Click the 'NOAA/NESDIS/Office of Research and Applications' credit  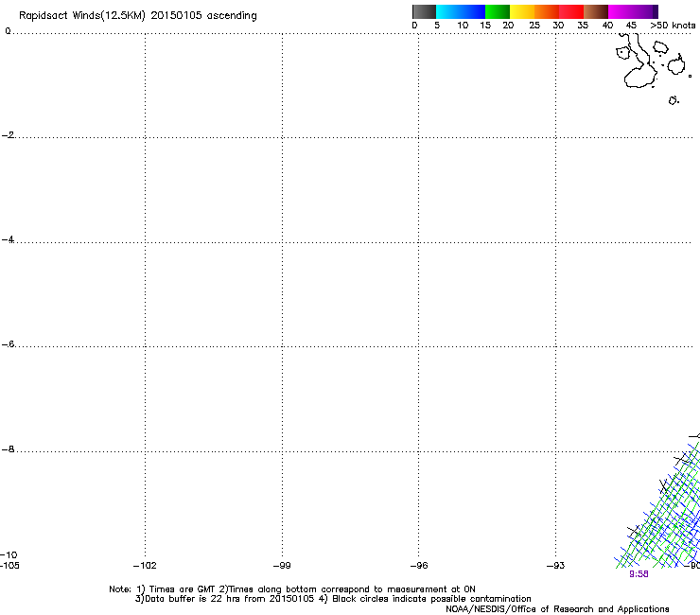click(x=557, y=609)
